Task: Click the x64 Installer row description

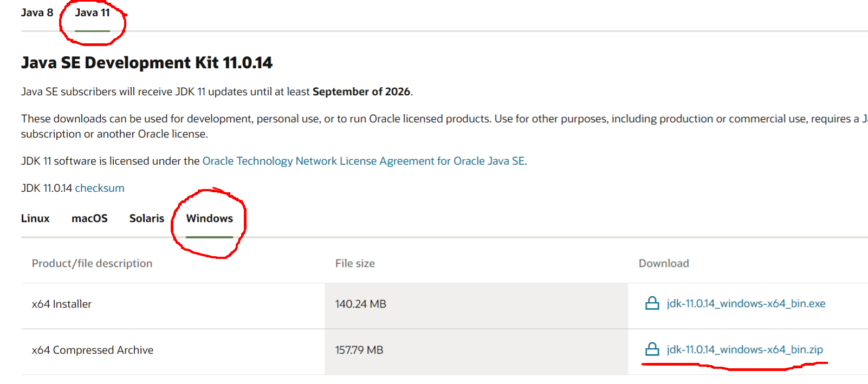Action: tap(62, 304)
